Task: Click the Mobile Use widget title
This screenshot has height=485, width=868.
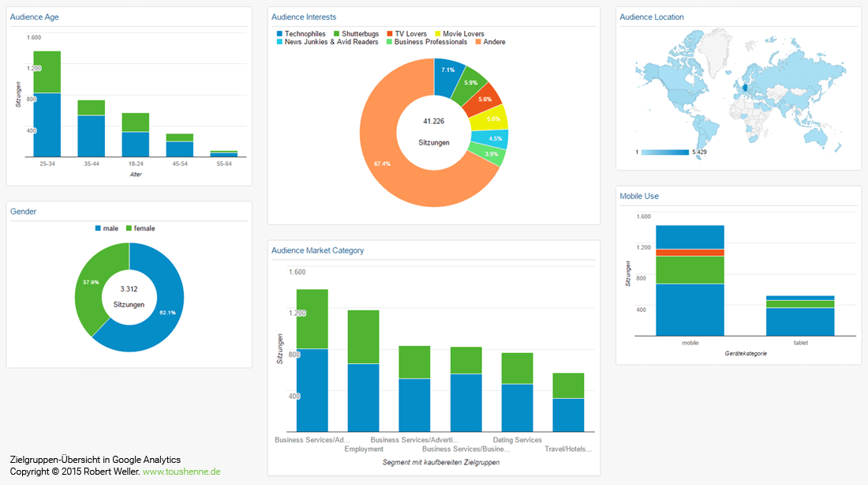Action: tap(639, 196)
